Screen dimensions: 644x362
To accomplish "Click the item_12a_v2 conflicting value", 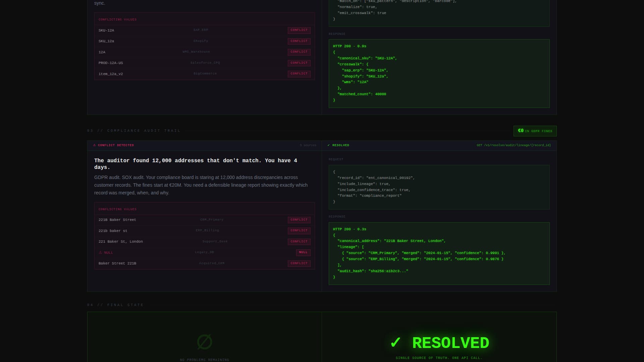I will click(111, 74).
